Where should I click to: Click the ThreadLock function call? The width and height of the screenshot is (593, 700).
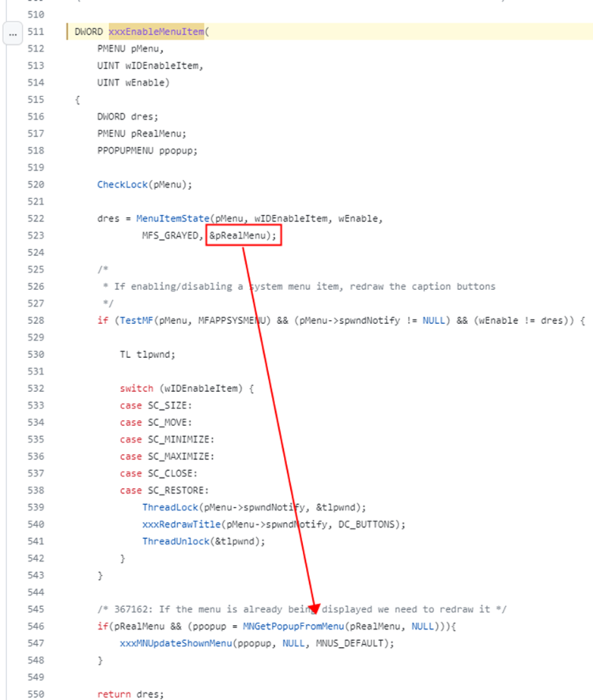pos(170,507)
